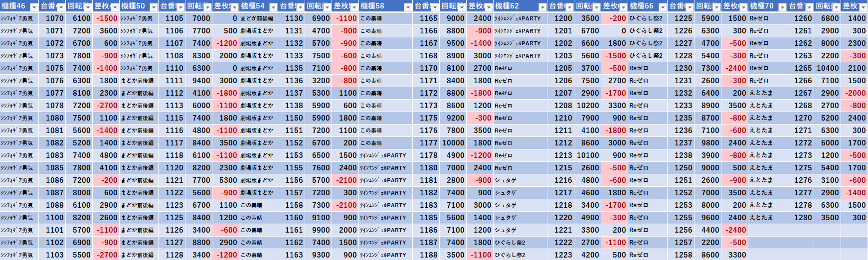Open the 機種70 column filter dropdown

point(782,7)
